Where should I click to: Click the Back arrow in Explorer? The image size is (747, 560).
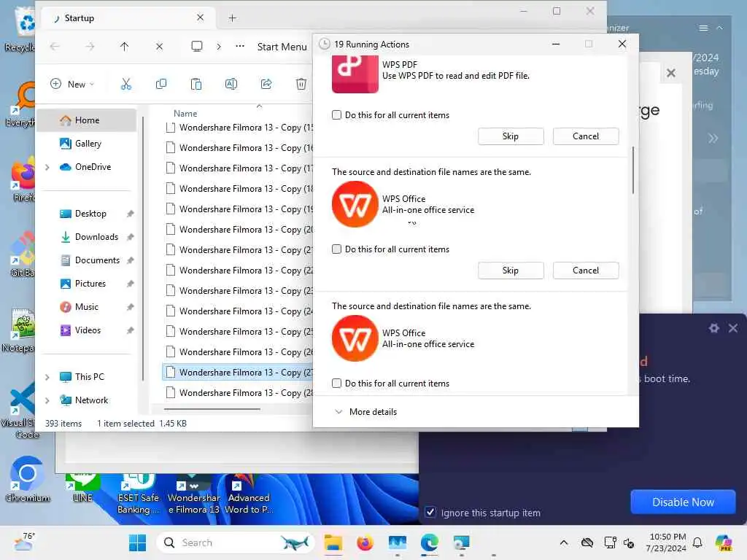[x=55, y=46]
